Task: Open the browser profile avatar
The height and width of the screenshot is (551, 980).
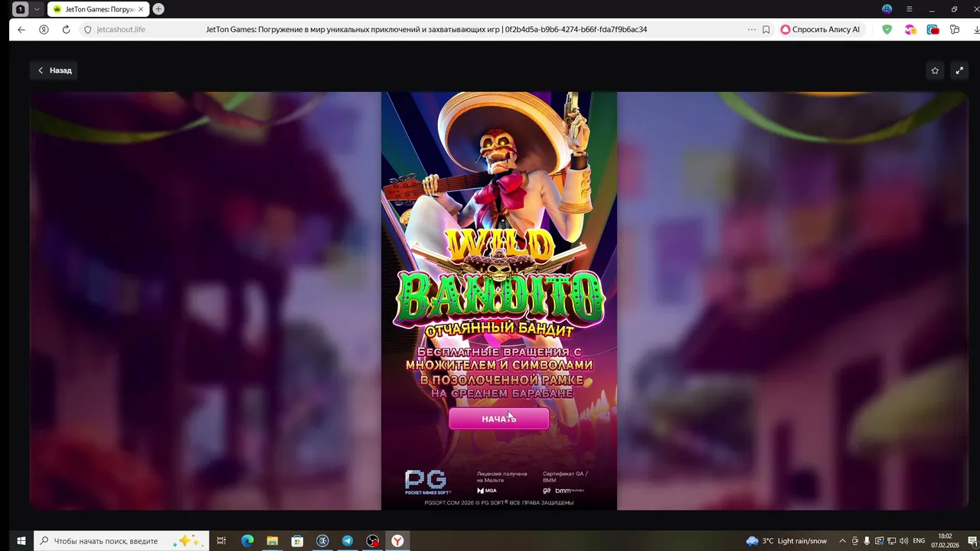Action: coord(887,9)
